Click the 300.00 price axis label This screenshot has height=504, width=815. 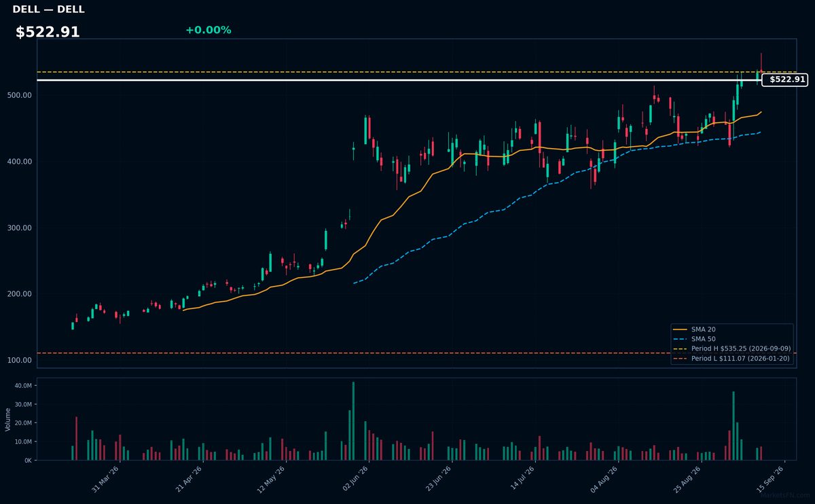point(21,228)
